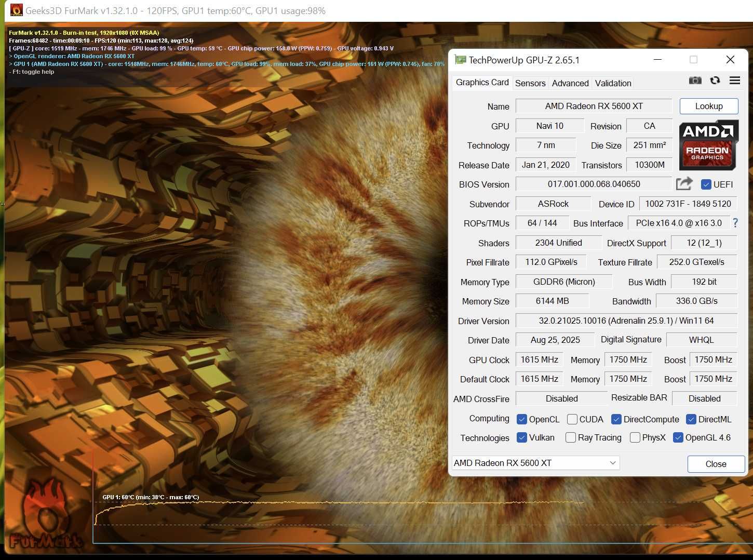This screenshot has width=753, height=560.
Task: Click the GPU 1 temperature graph label in FurMark
Action: pyautogui.click(x=151, y=497)
